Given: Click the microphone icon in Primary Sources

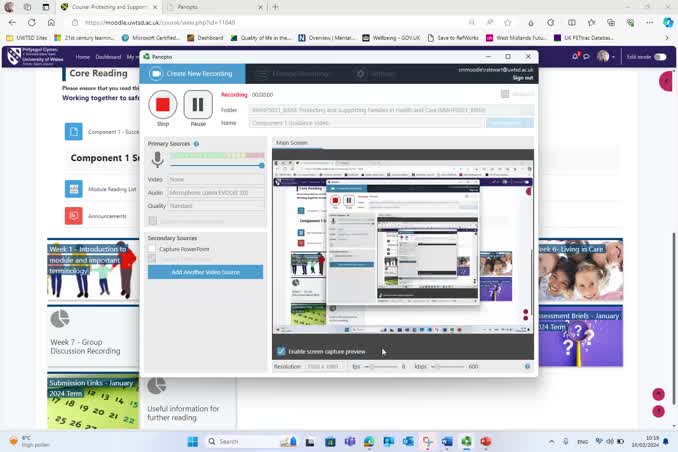Looking at the screenshot, I should (x=157, y=159).
